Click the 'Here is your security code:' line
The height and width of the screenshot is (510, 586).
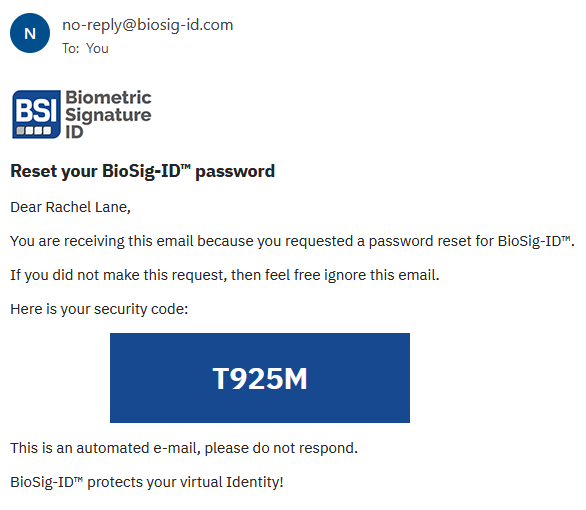(x=99, y=309)
